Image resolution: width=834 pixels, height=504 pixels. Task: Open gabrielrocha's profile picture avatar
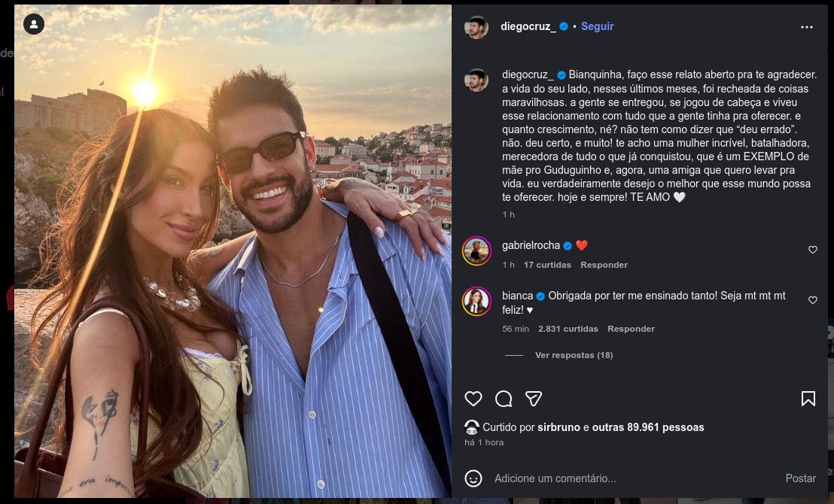[x=476, y=251]
